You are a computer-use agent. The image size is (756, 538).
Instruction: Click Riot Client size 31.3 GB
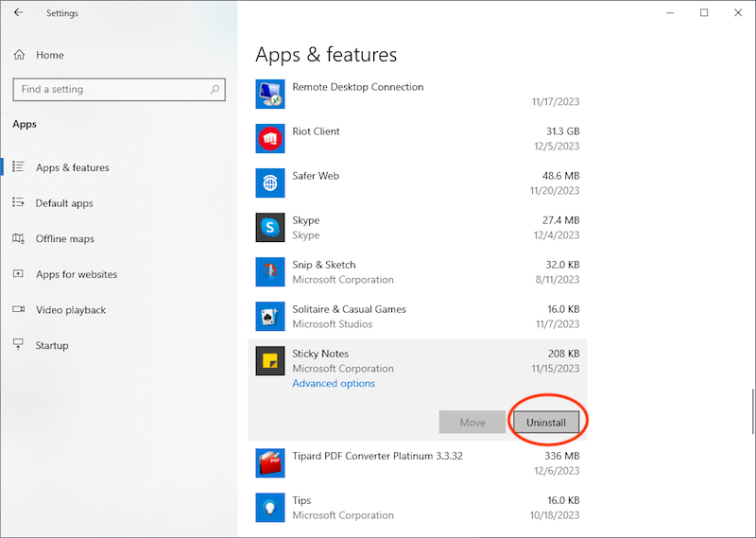[x=562, y=131]
